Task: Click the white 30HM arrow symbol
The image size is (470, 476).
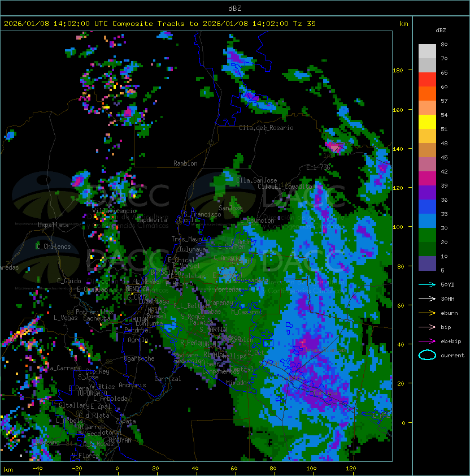Action: [427, 299]
